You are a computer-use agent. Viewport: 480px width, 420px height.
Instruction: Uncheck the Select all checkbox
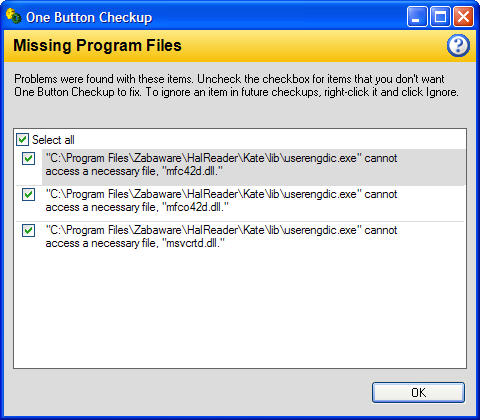[x=22, y=140]
